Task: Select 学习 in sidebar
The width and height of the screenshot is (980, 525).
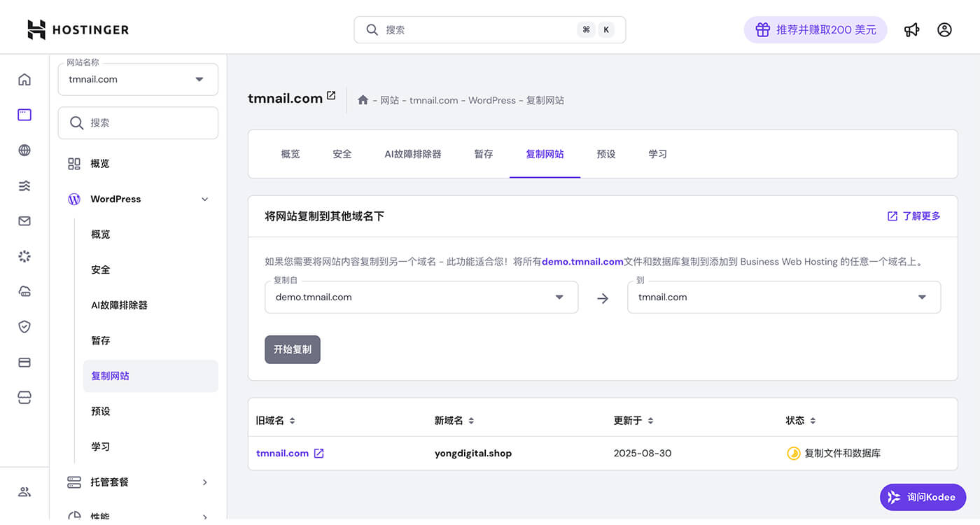Action: [101, 447]
